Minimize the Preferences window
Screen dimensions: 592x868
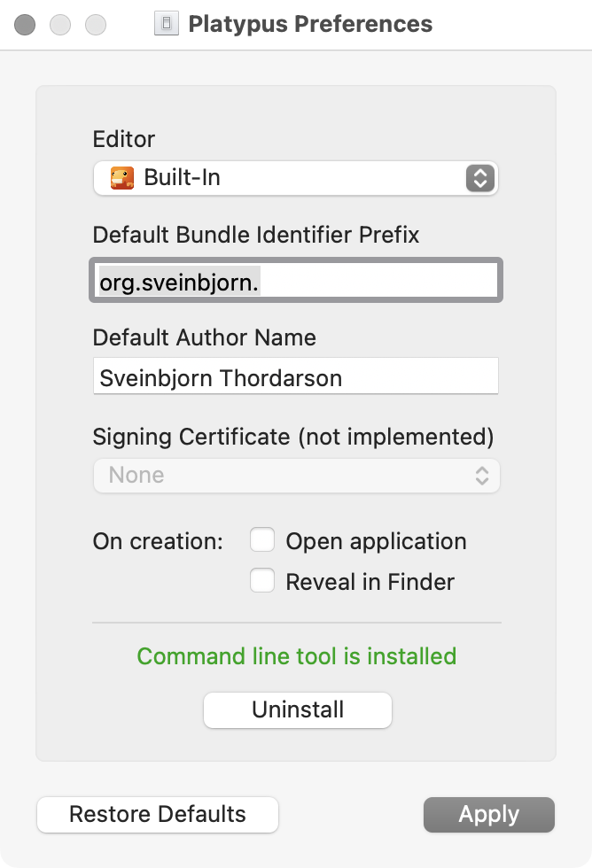pos(60,25)
